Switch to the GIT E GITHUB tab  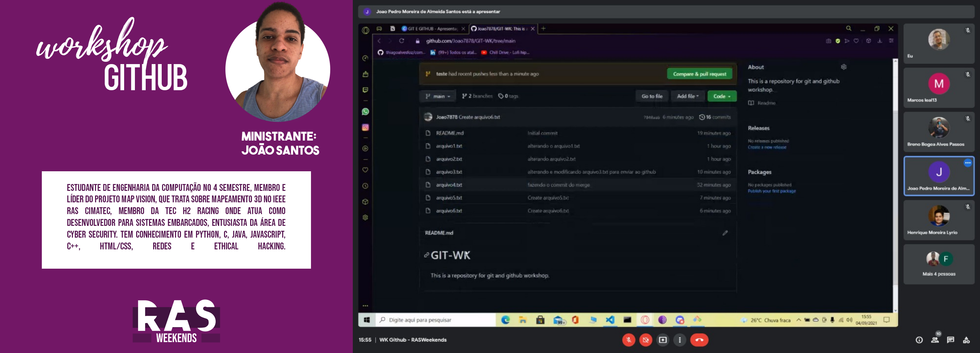click(x=432, y=29)
